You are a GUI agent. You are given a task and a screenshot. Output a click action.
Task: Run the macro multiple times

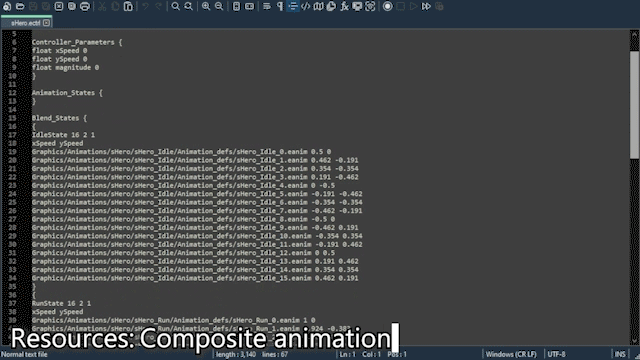[426, 6]
